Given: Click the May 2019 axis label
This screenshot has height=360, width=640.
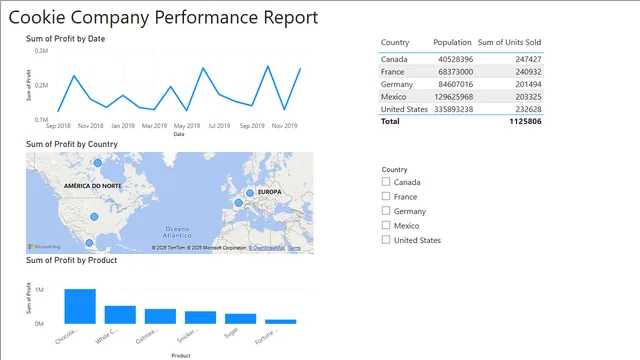Looking at the screenshot, I should (x=187, y=126).
